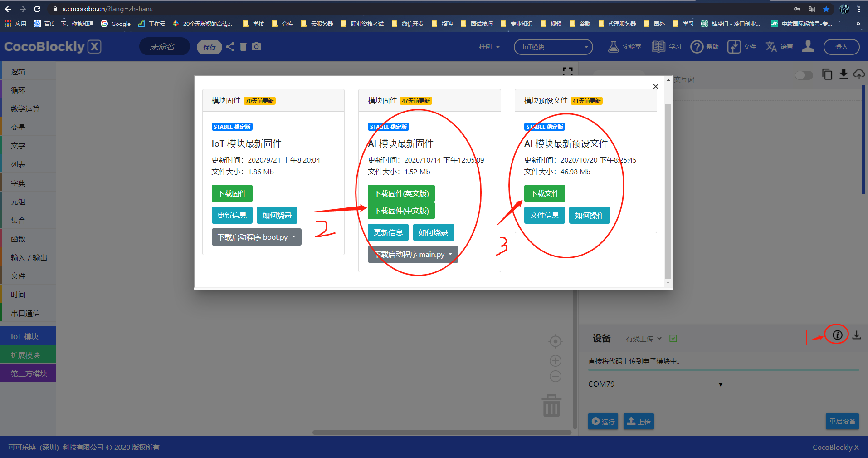Open the 文件 file icon
This screenshot has width=868, height=458.
734,47
